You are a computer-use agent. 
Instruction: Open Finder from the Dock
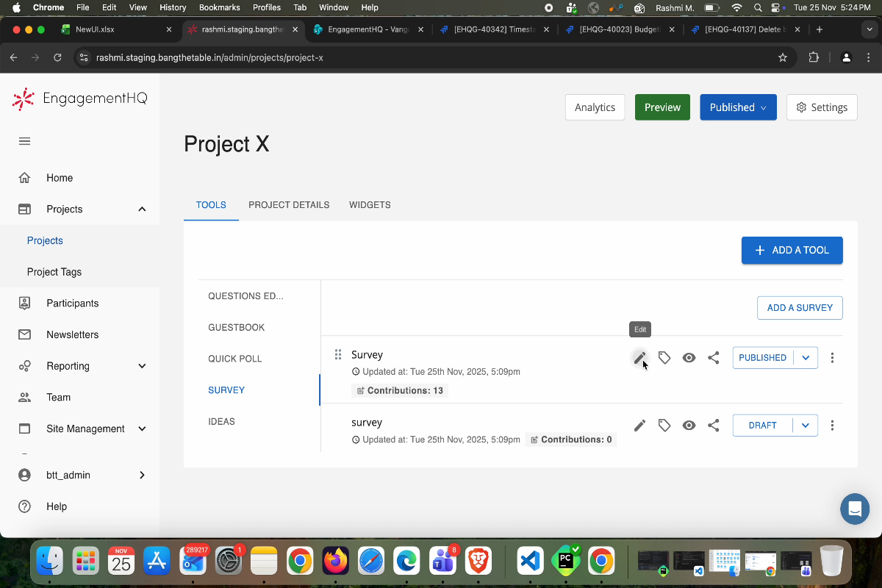[50, 562]
